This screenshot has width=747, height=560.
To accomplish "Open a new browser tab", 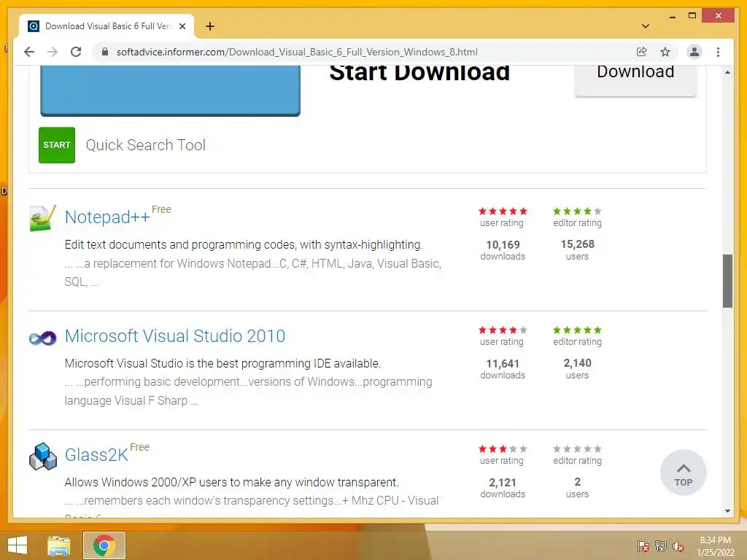I will [210, 26].
